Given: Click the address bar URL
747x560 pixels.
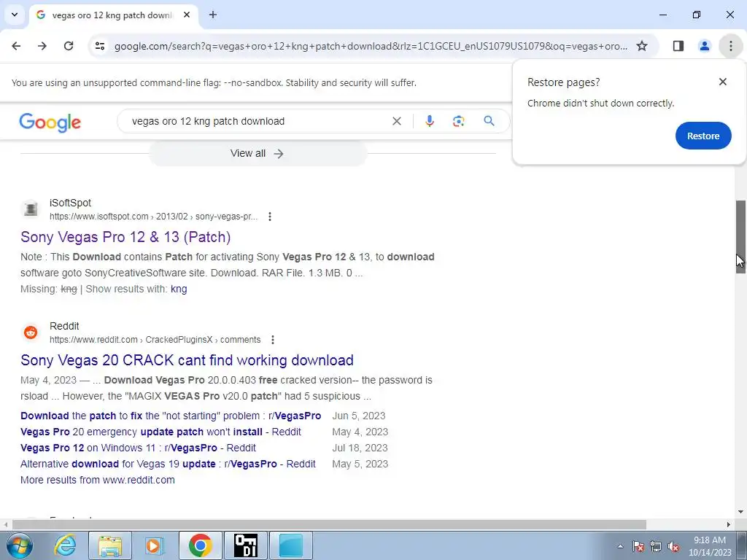Looking at the screenshot, I should (x=371, y=46).
